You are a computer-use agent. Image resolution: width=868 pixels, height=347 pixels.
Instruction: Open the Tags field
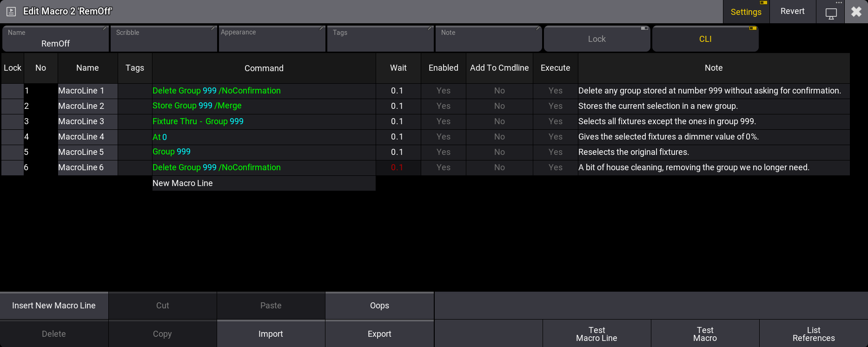pyautogui.click(x=380, y=39)
